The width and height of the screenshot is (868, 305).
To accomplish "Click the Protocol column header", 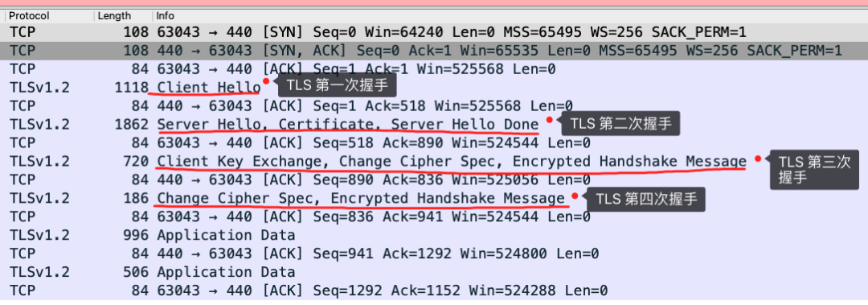I will (x=48, y=16).
